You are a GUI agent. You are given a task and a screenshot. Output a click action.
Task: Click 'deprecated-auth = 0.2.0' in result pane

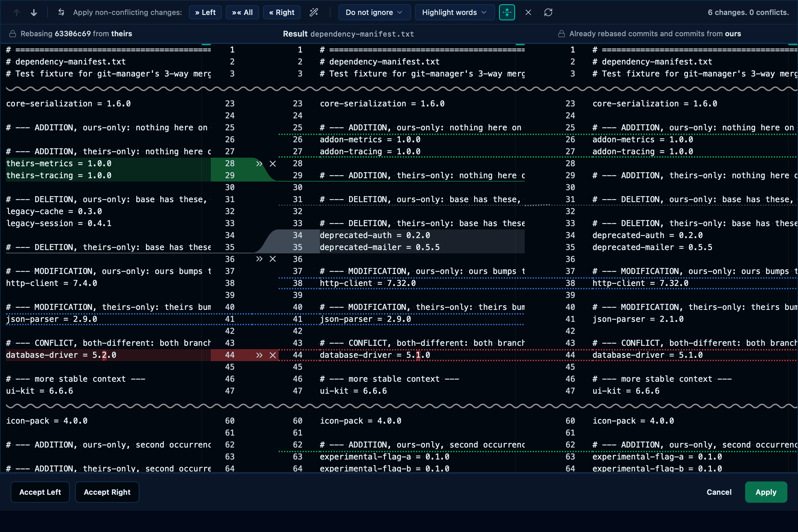(x=375, y=235)
